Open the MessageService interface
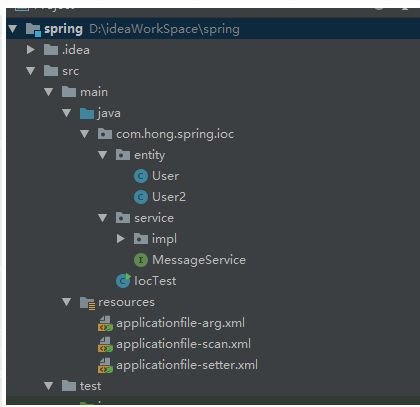Image resolution: width=420 pixels, height=407 pixels. pyautogui.click(x=199, y=260)
